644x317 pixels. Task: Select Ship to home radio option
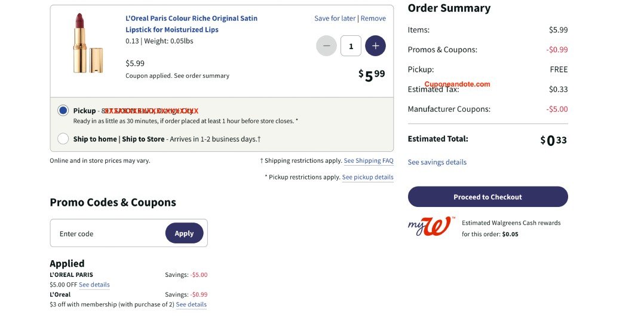[63, 139]
